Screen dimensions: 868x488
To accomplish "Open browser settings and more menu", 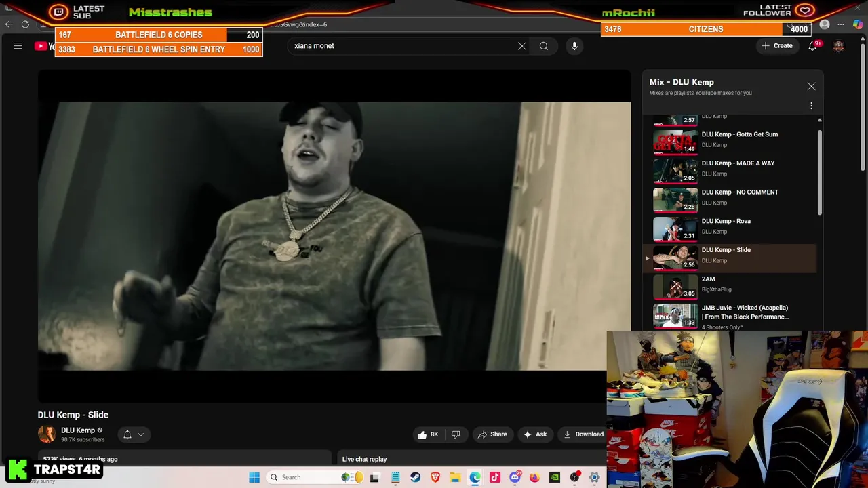I will (x=841, y=25).
